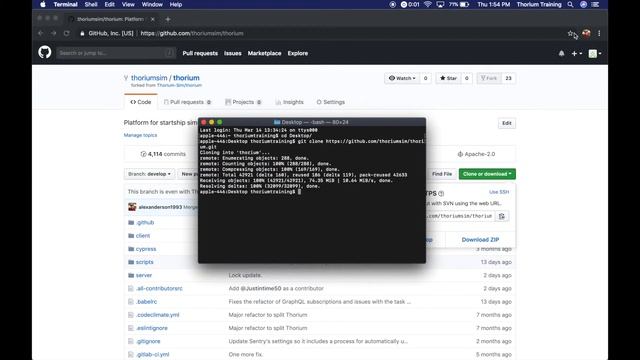Viewport: 640px width, 360px height.
Task: Select the Insights tab
Action: click(289, 102)
